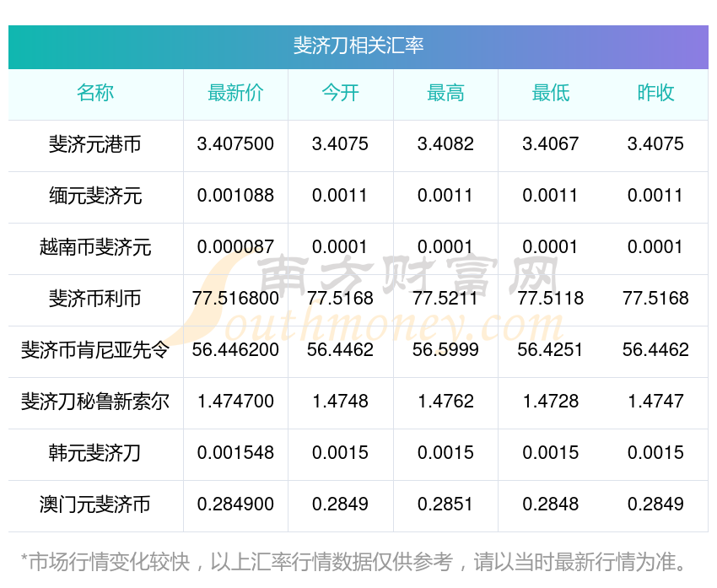Viewport: 717px width, 588px height.
Task: Select the 1.4728 lowest price cell
Action: (550, 402)
